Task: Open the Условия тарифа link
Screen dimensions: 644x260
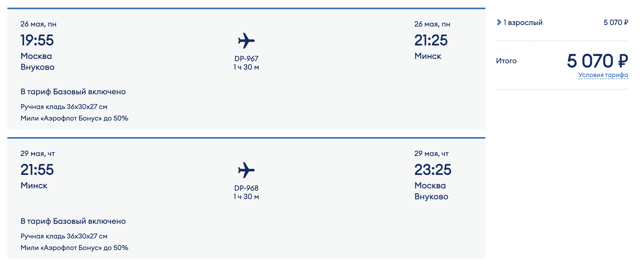Action: (603, 75)
